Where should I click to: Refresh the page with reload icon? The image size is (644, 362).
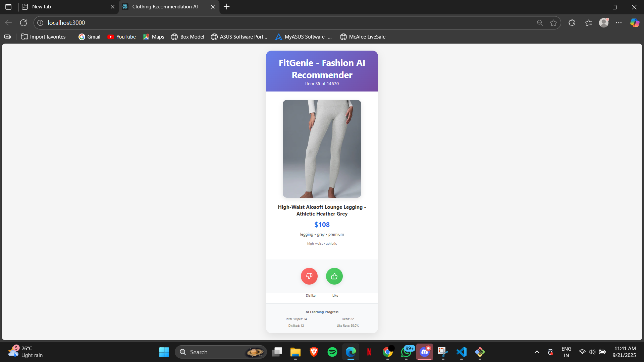pos(23,23)
